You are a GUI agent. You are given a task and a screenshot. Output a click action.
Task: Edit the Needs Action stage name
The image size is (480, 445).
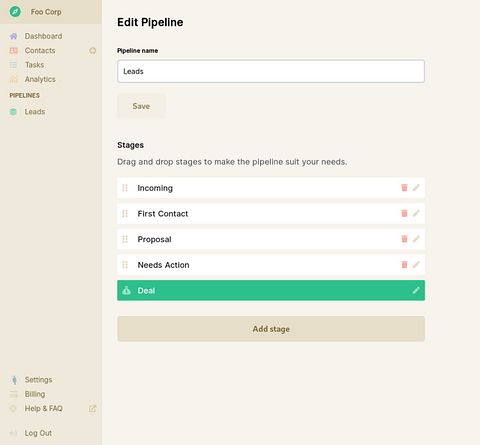pos(416,265)
